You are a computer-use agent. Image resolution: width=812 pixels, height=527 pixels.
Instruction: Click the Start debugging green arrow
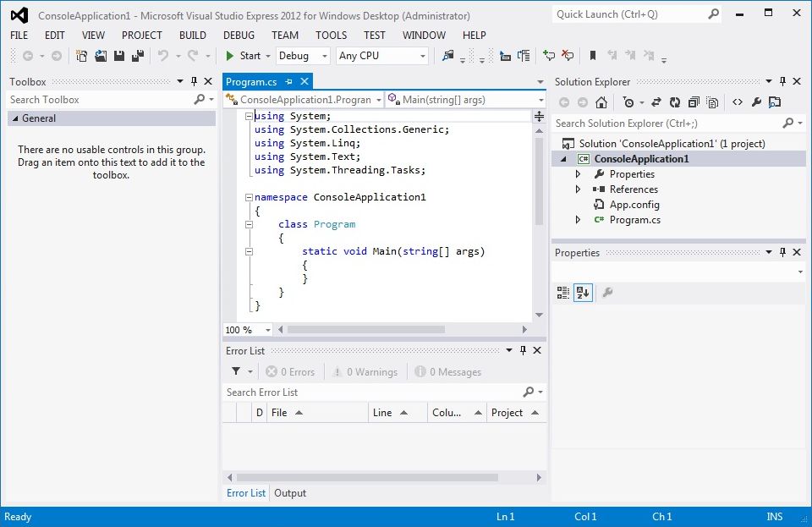coord(230,56)
